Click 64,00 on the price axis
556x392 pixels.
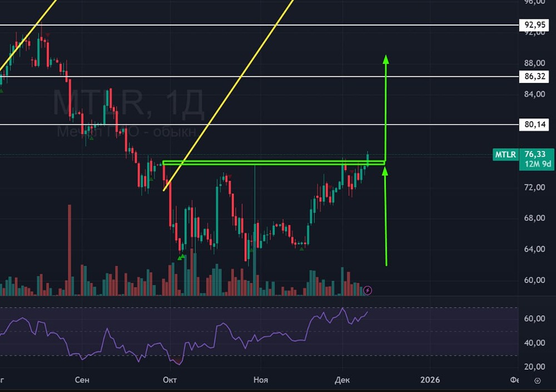(535, 249)
